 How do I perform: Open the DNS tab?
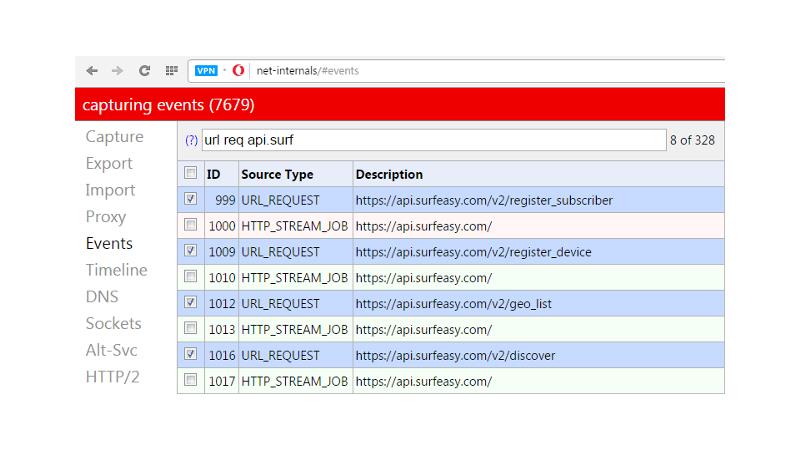[102, 296]
